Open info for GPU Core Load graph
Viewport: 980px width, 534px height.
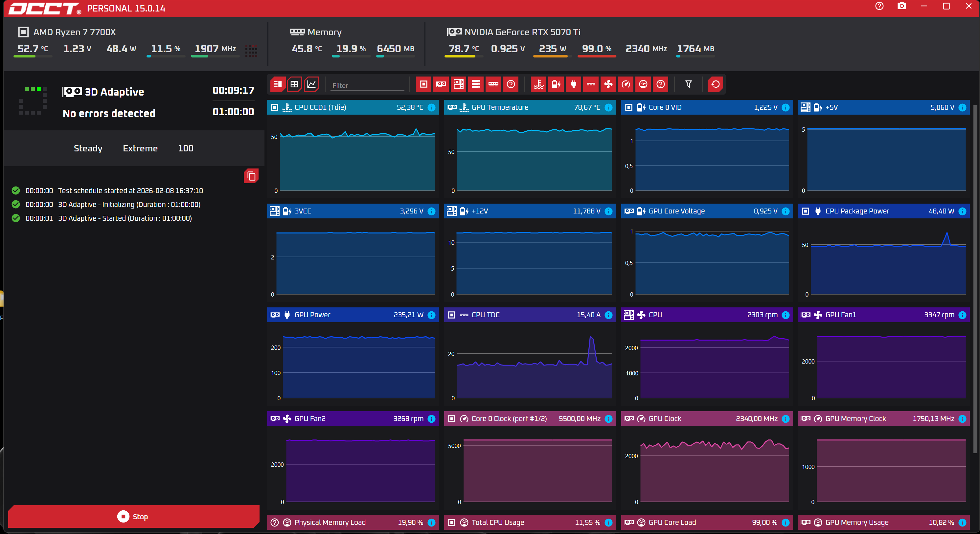[786, 523]
